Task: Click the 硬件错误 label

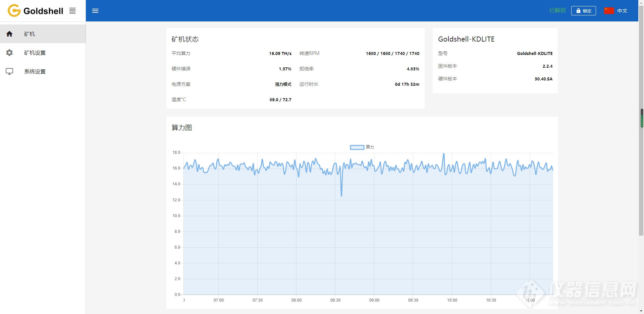Action: pos(181,69)
